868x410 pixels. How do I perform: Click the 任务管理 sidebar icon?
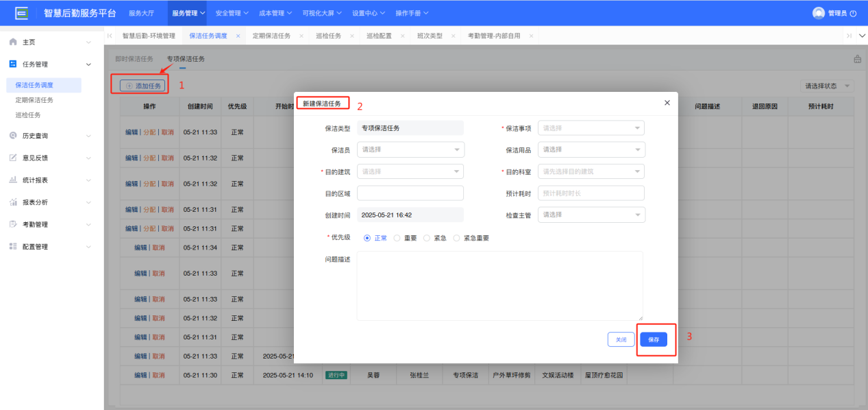[13, 64]
